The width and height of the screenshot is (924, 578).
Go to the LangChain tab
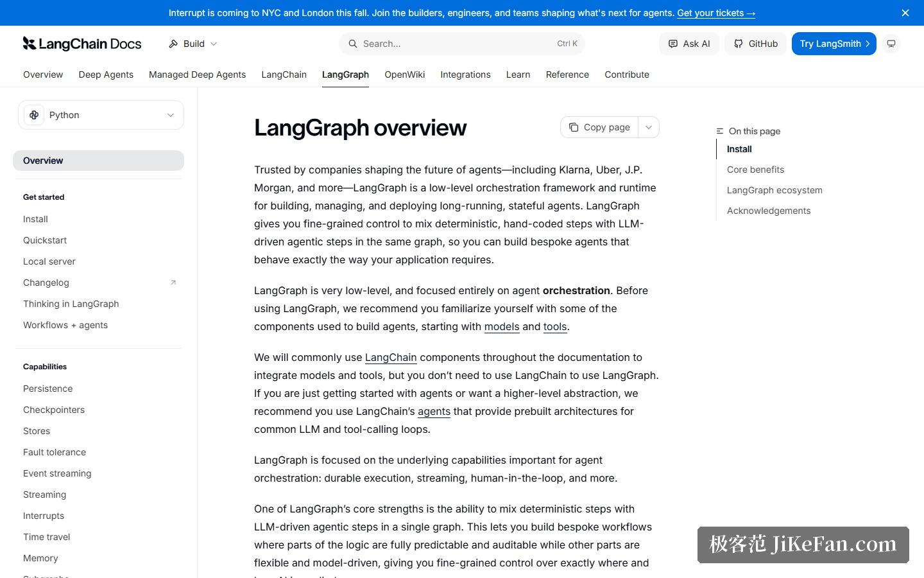point(284,74)
